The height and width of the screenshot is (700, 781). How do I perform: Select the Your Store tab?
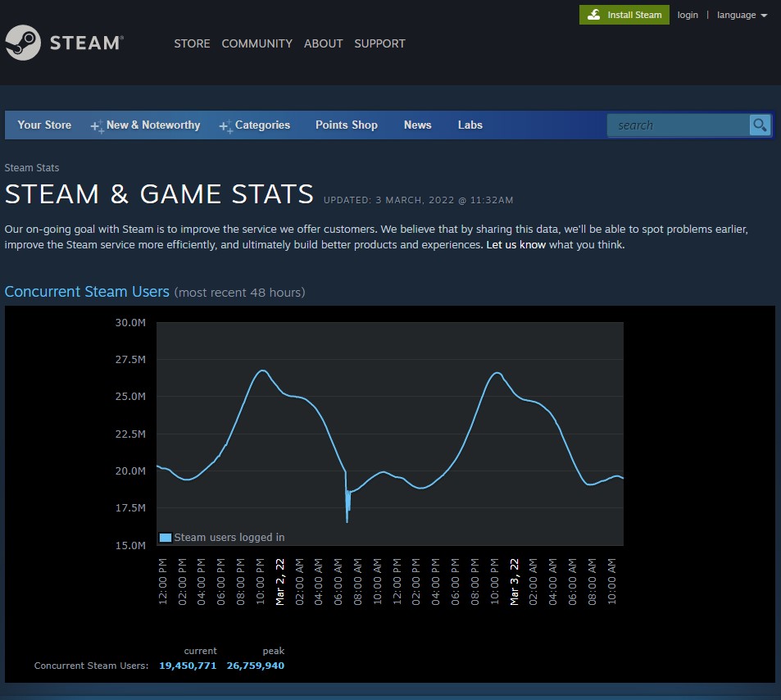44,125
